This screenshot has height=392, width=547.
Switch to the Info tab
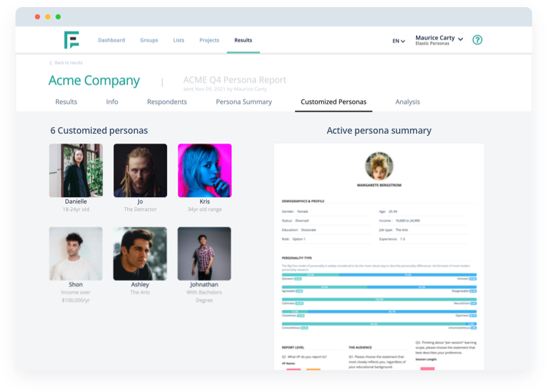coord(112,102)
